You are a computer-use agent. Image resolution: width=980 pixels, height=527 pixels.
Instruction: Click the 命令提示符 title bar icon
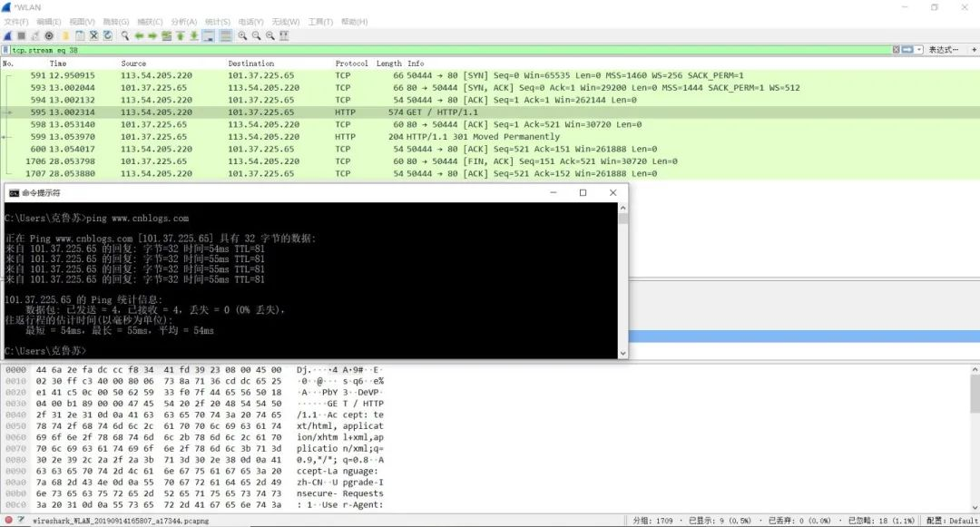coord(14,193)
